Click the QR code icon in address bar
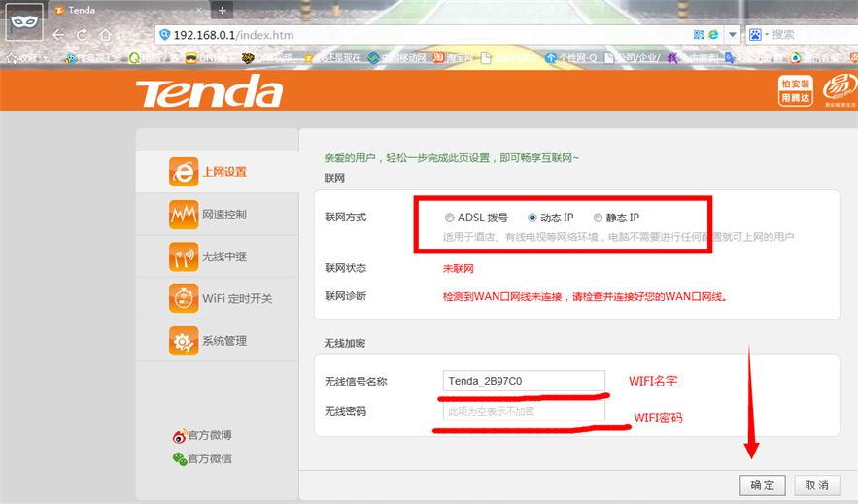858x504 pixels. (699, 34)
